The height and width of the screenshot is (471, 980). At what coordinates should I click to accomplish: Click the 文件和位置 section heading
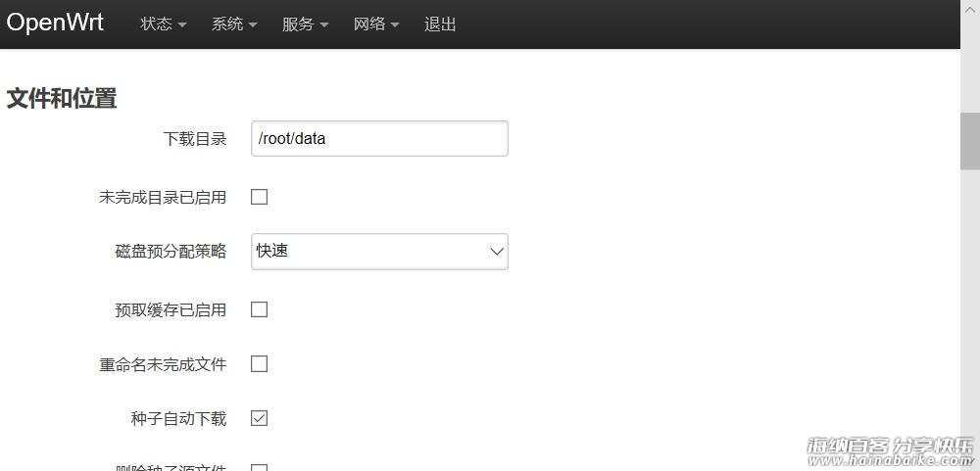[61, 99]
